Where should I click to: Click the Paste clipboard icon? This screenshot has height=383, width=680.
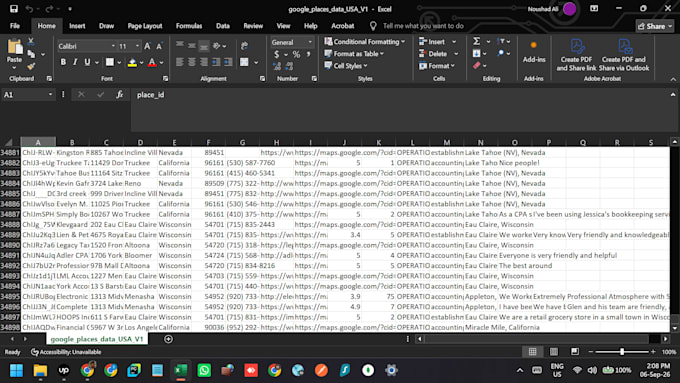point(14,48)
